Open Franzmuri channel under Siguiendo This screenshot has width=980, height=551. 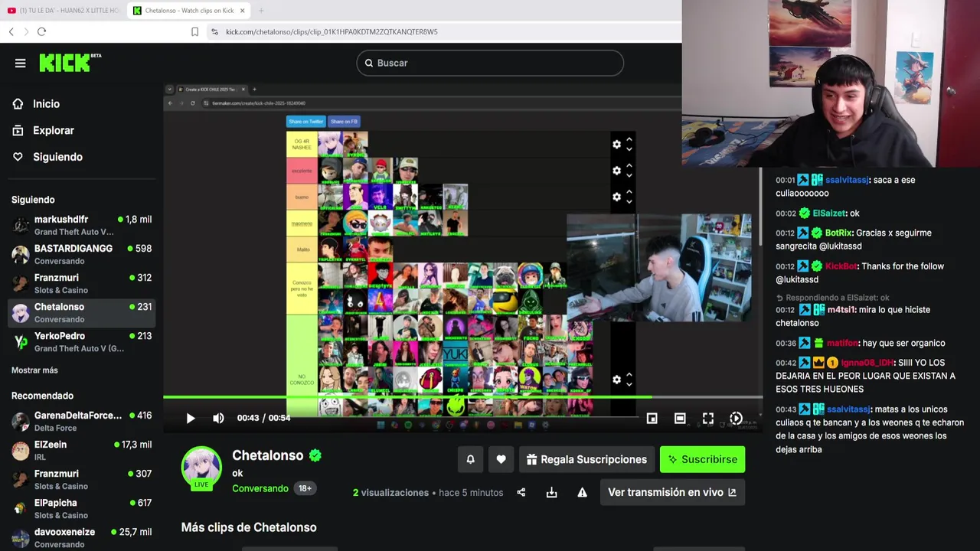[82, 283]
